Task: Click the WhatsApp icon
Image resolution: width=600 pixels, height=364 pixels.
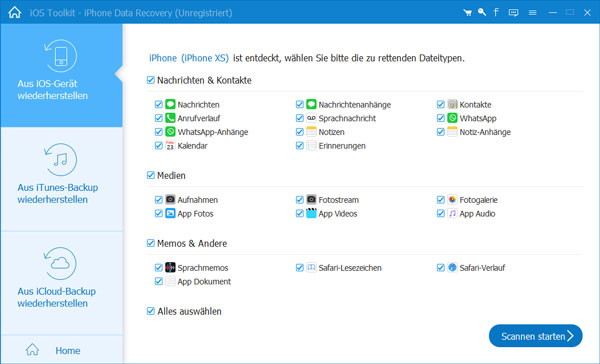Action: coord(452,118)
